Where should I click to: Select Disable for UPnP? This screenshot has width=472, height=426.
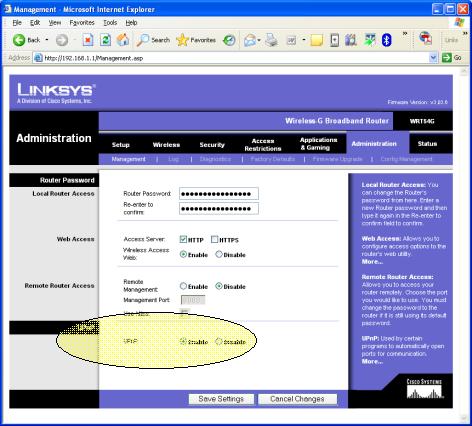click(219, 341)
